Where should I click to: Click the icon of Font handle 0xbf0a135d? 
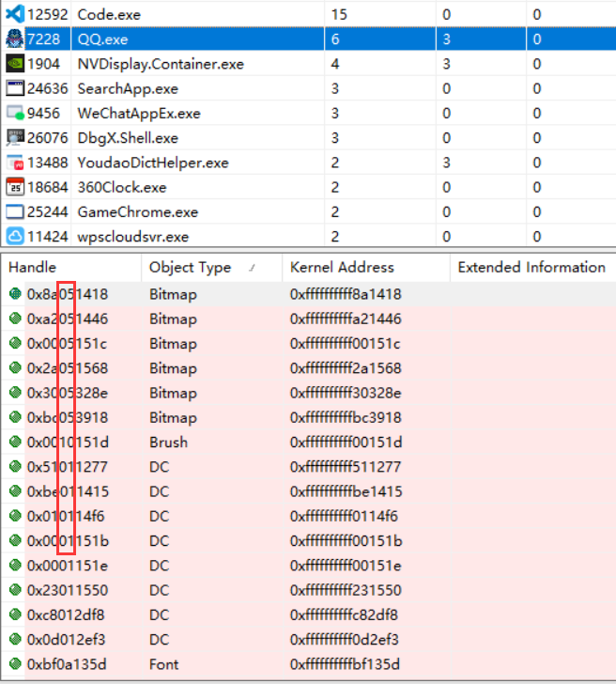(x=15, y=664)
